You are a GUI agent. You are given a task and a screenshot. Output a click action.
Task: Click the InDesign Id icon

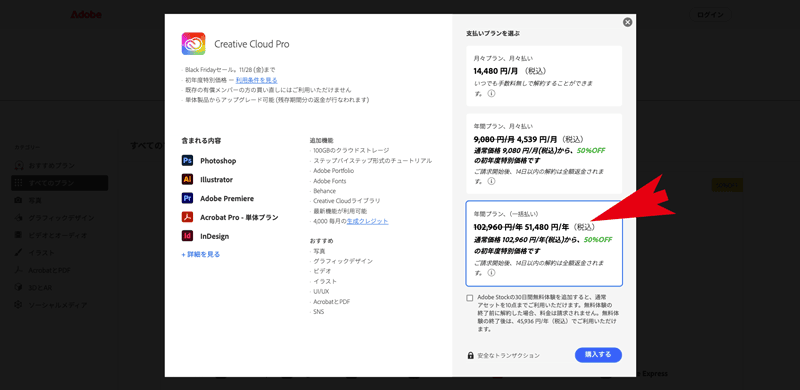[187, 236]
